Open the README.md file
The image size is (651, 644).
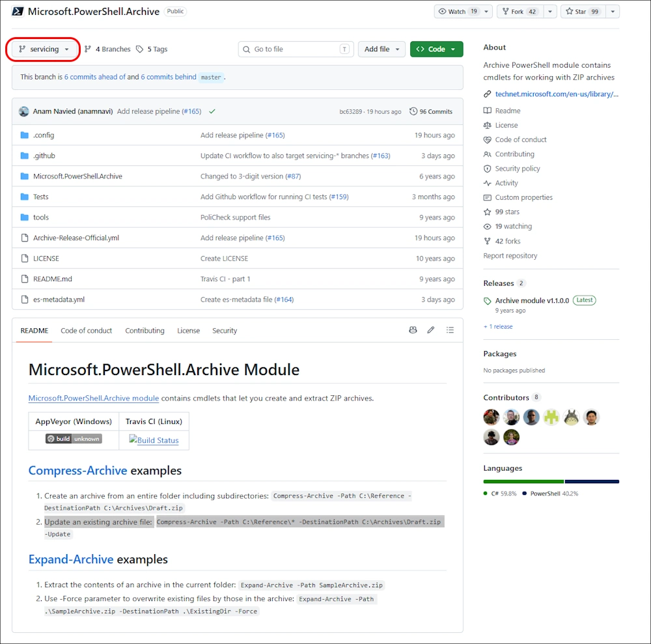(52, 279)
